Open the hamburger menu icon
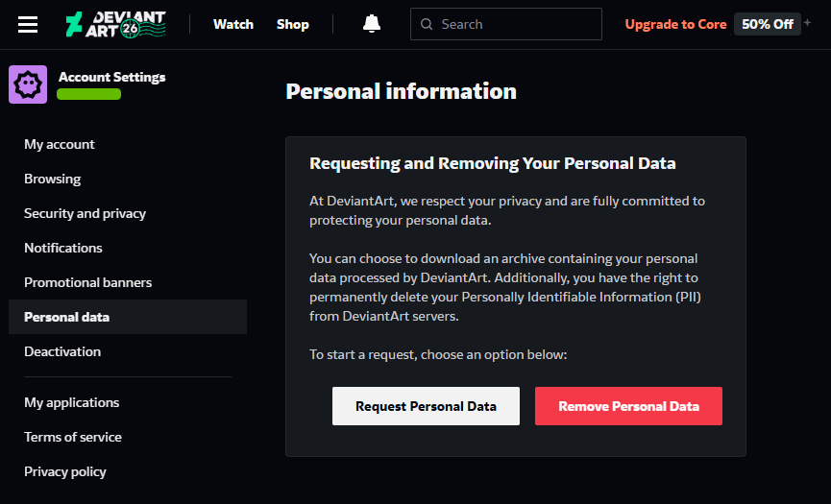 point(28,24)
